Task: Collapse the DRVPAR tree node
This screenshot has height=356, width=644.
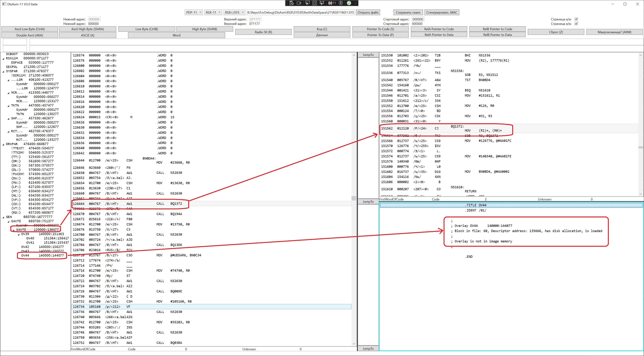Action: pos(3,144)
